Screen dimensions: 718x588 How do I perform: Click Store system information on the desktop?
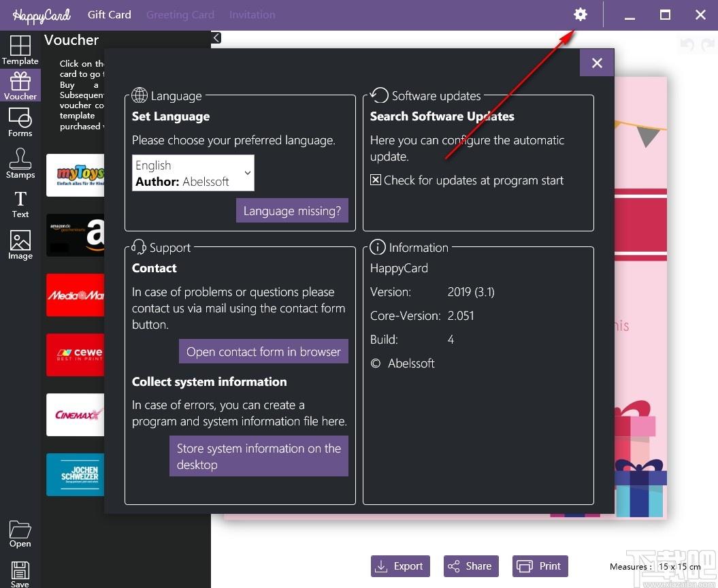[x=259, y=456]
